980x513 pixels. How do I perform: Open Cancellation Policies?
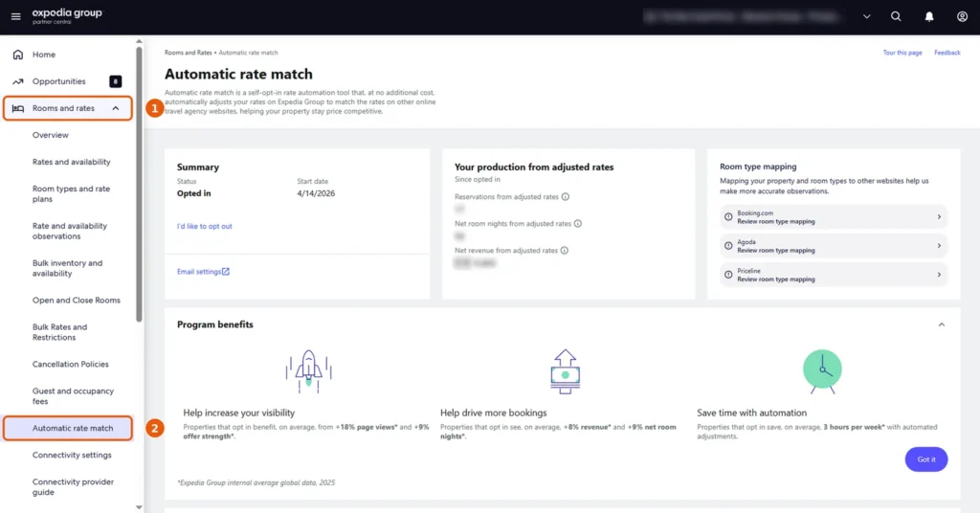click(x=70, y=365)
